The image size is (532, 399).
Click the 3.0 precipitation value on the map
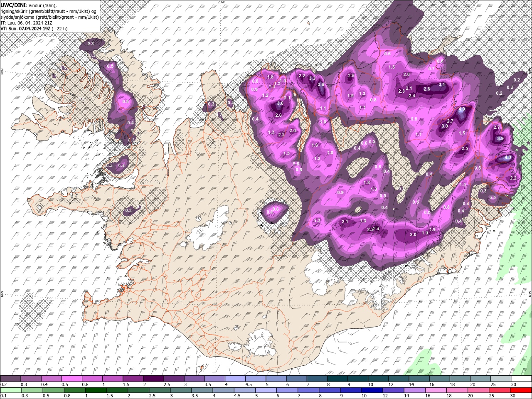pyautogui.click(x=445, y=126)
